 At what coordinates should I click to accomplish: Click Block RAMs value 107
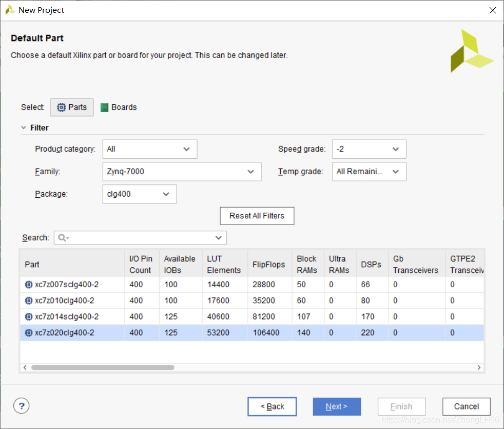point(303,316)
